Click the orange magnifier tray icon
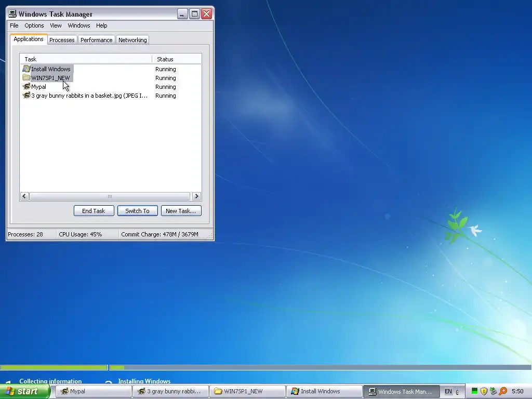532x399 pixels. point(503,391)
